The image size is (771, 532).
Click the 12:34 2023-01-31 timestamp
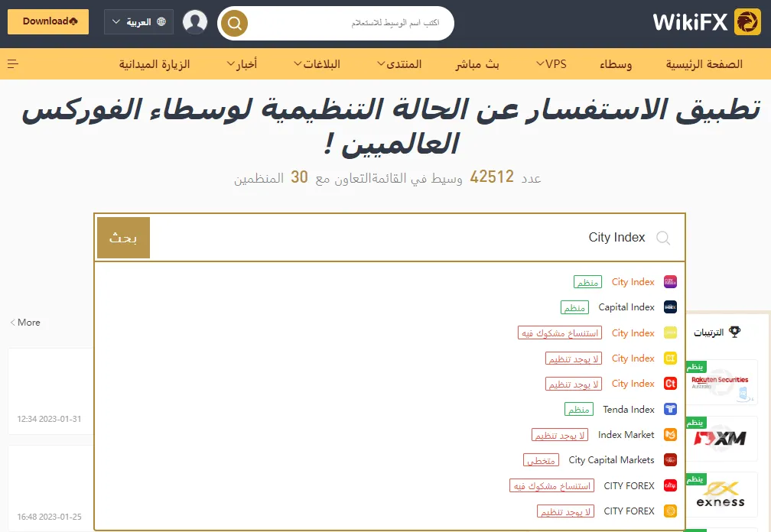[x=49, y=419]
